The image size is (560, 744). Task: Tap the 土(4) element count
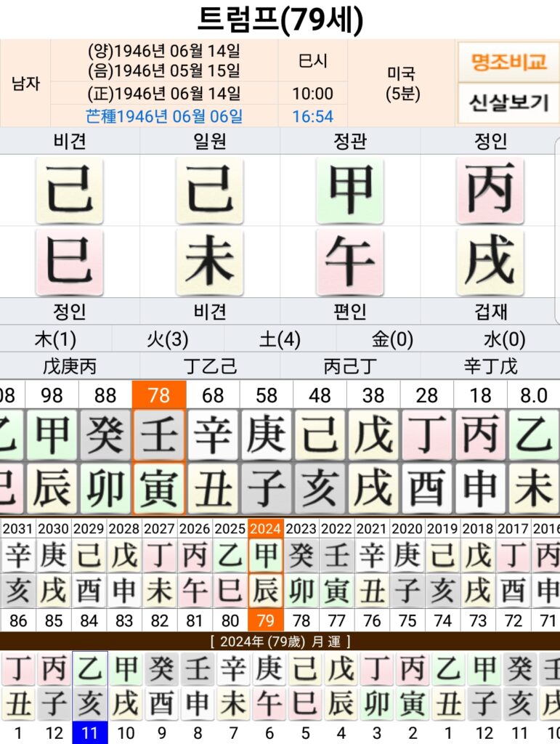coord(280,339)
